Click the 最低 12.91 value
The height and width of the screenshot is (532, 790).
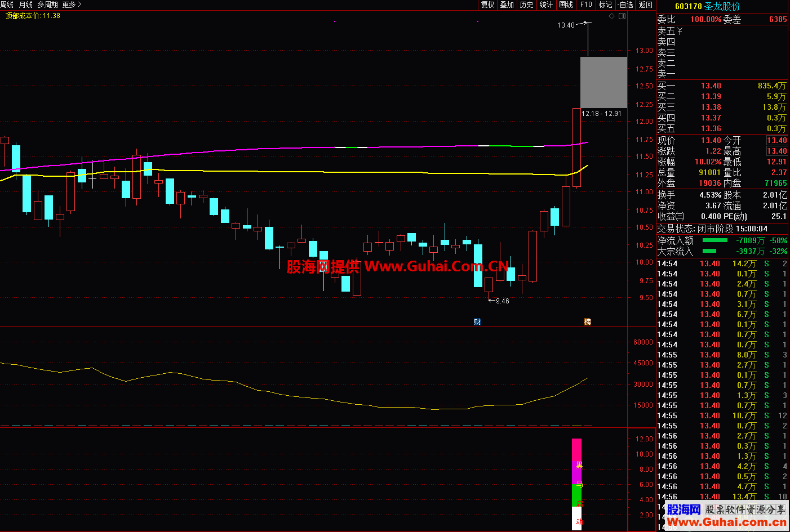[776, 162]
